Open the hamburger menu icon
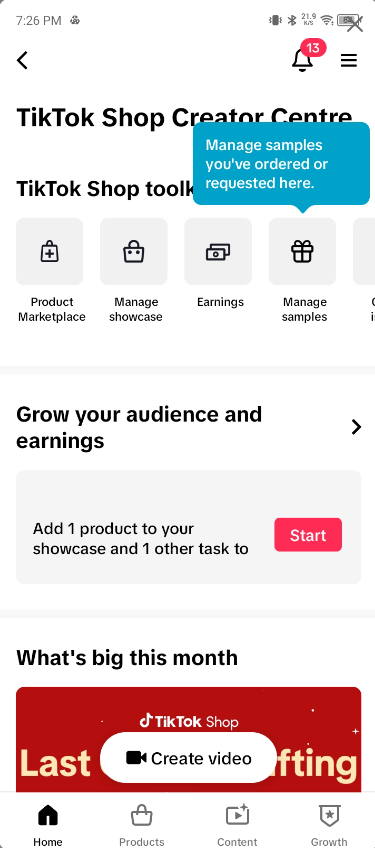 coord(348,61)
